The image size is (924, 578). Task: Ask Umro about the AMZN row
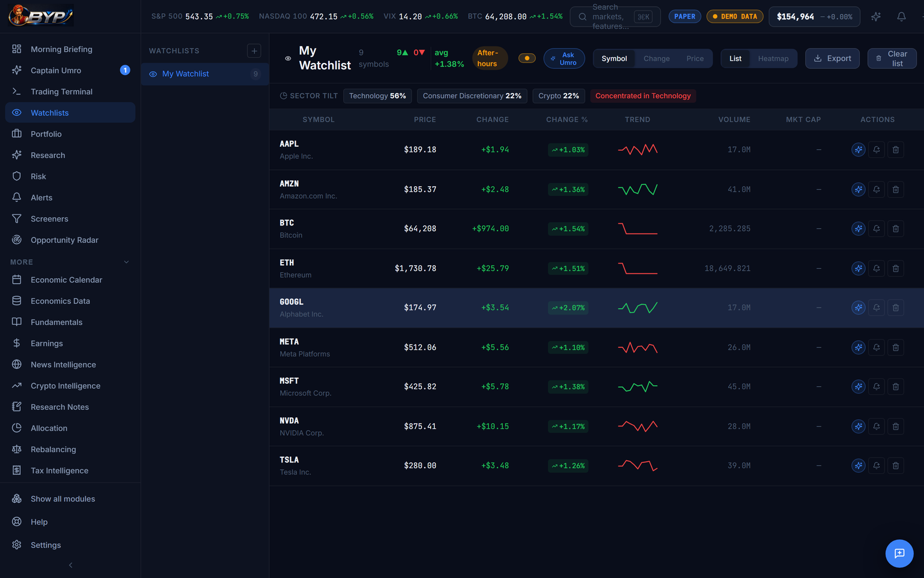click(858, 190)
